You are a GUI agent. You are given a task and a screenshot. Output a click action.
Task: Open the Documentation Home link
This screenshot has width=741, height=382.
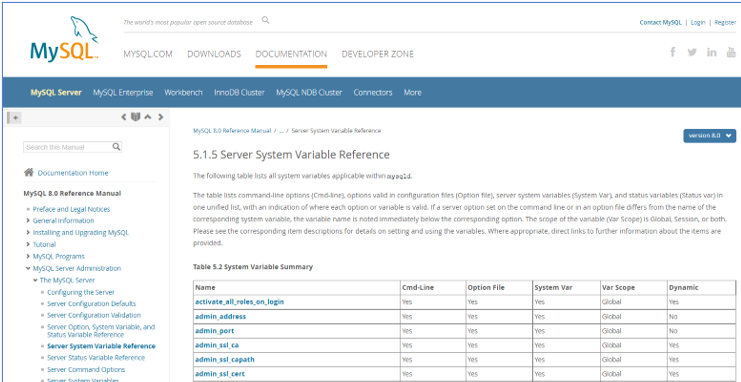point(73,173)
